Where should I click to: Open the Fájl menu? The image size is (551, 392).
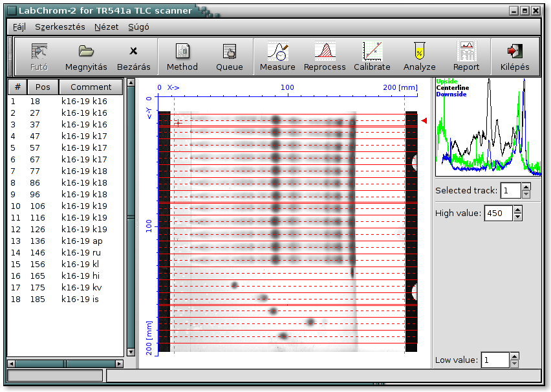[x=19, y=27]
